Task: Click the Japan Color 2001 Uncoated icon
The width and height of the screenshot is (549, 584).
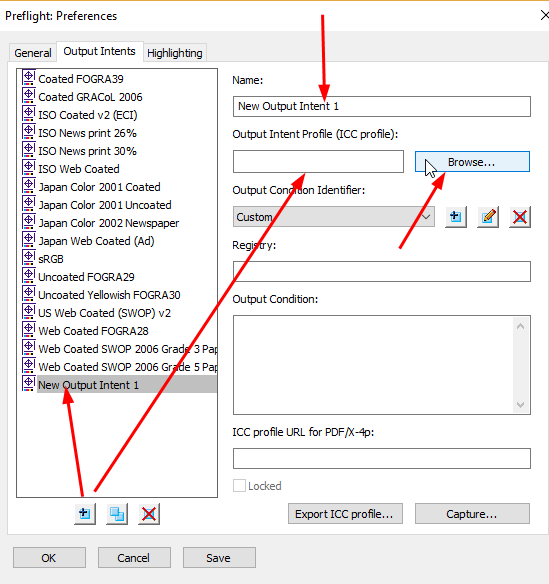Action: coord(29,203)
